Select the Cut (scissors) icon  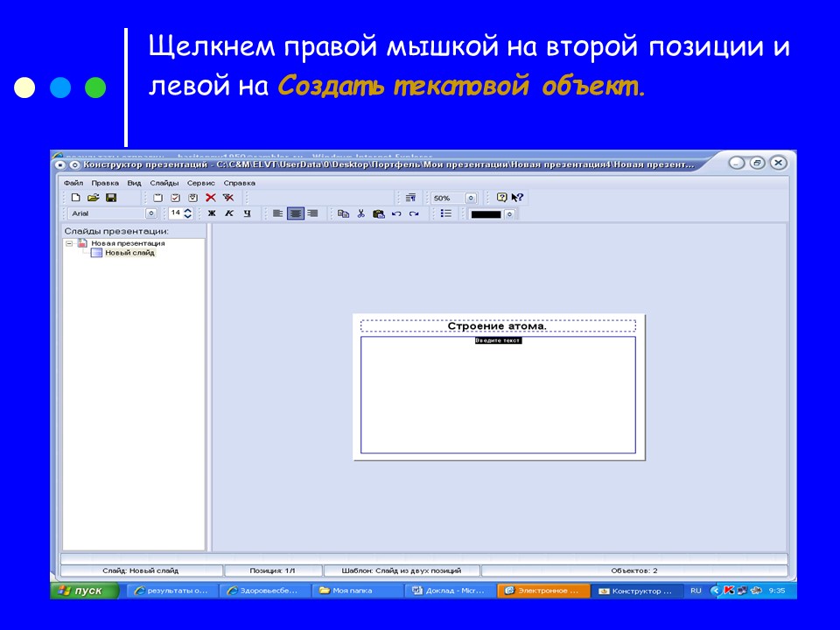361,213
